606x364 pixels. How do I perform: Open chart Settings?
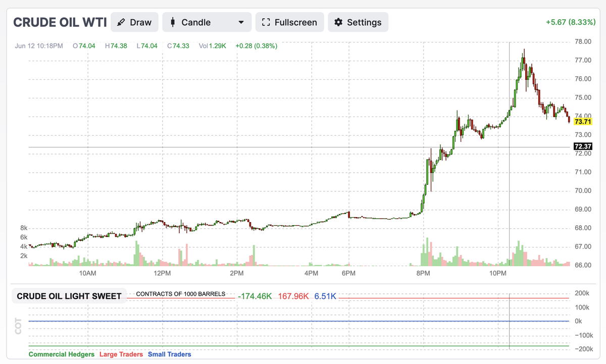[x=358, y=22]
